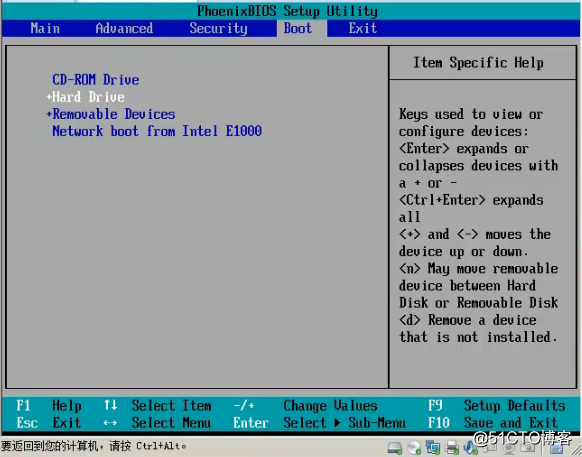Click the sound card speaker status icon
This screenshot has height=457, width=582.
coord(470,448)
